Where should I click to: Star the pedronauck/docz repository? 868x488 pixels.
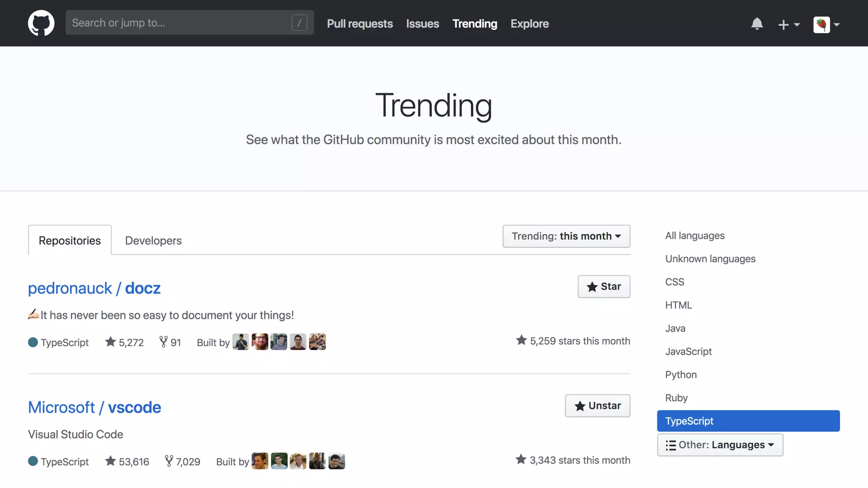(604, 287)
